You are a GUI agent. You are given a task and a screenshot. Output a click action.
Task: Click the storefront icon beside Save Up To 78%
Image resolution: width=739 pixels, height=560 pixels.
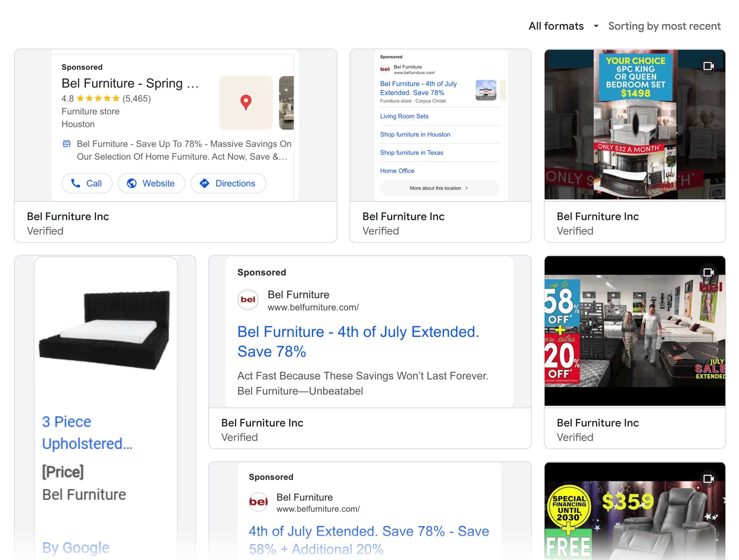pos(67,144)
